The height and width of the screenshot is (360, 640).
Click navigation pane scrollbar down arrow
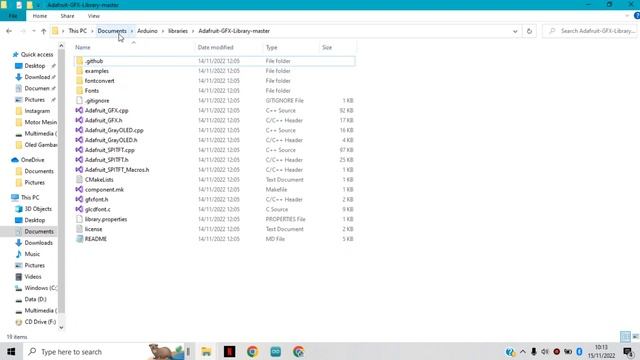click(61, 327)
